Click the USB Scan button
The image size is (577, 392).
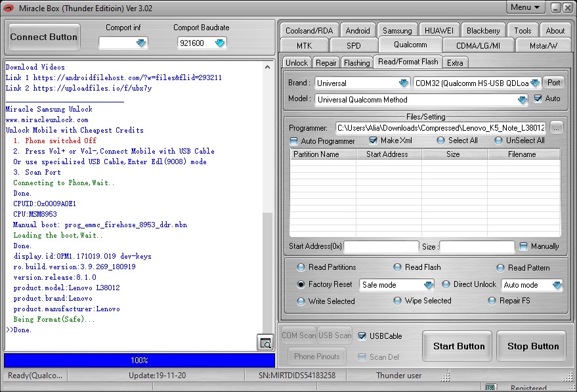pyautogui.click(x=335, y=336)
